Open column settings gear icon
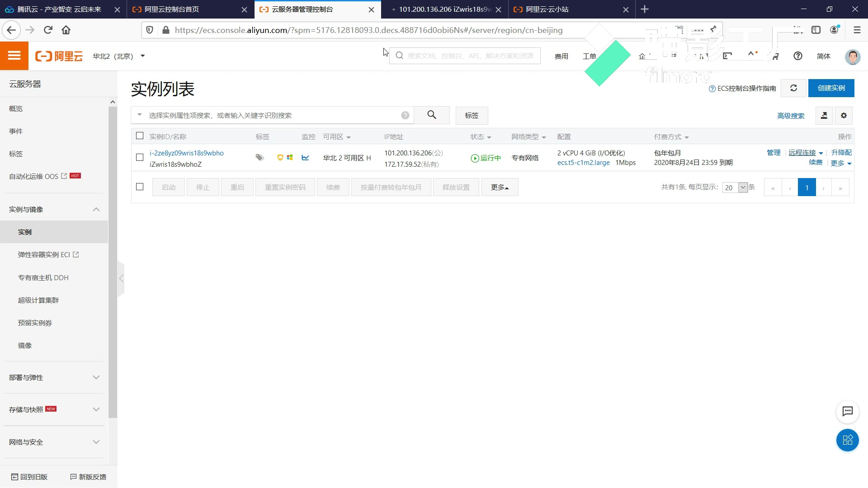 tap(844, 116)
